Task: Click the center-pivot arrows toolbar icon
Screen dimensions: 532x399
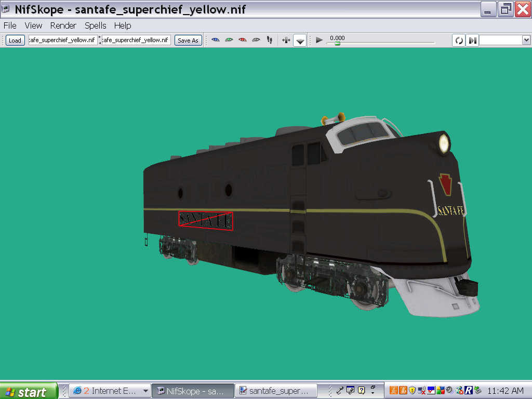Action: click(x=286, y=41)
